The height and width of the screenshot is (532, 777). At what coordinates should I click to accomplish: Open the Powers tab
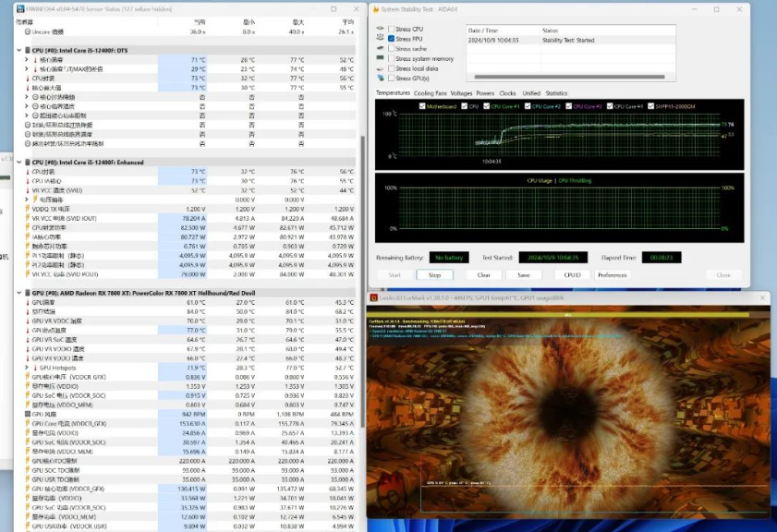(x=485, y=93)
